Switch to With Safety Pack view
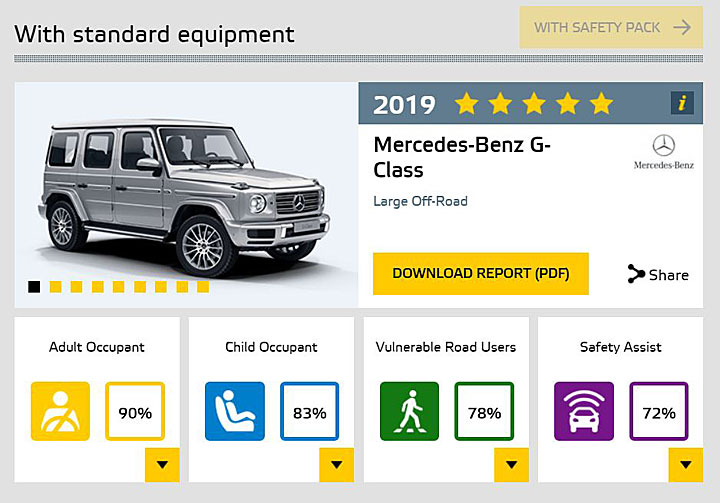 click(x=611, y=28)
